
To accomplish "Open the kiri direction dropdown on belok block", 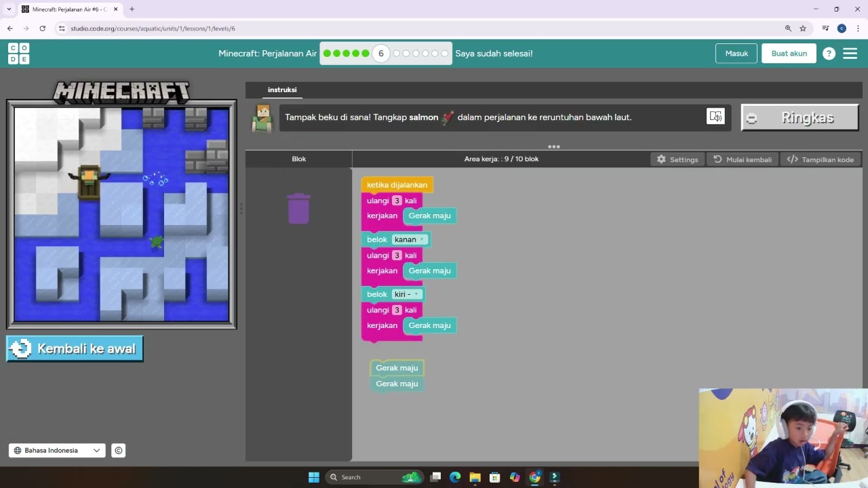I will click(407, 294).
